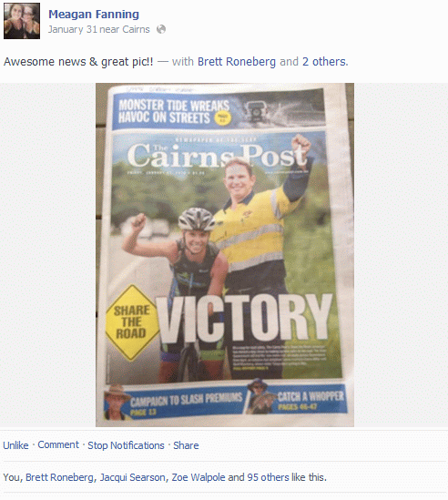This screenshot has height=500, width=448.
Task: Stop Notifications for this post
Action: click(126, 445)
